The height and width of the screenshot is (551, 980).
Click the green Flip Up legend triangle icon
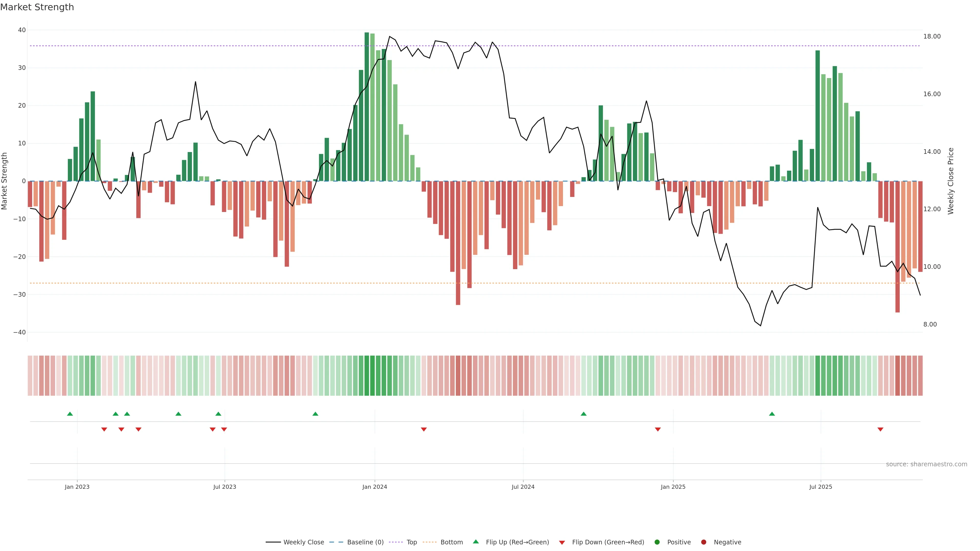pos(475,542)
